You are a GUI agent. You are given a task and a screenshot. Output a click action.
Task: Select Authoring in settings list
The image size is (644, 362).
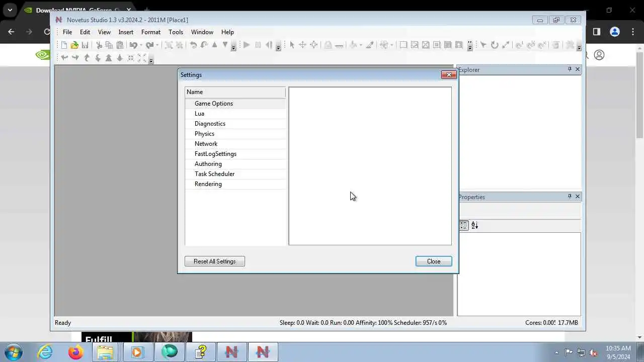pyautogui.click(x=235, y=164)
